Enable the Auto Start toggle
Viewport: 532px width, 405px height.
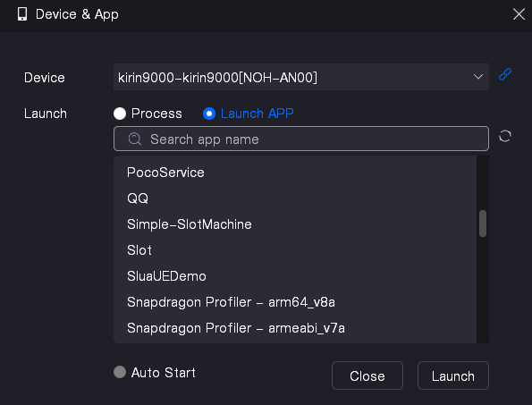tap(120, 372)
